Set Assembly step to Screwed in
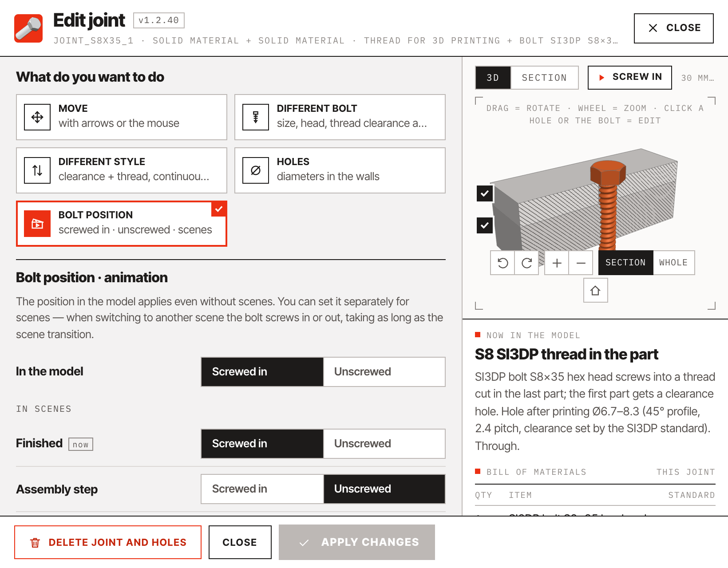This screenshot has width=728, height=568. point(262,489)
